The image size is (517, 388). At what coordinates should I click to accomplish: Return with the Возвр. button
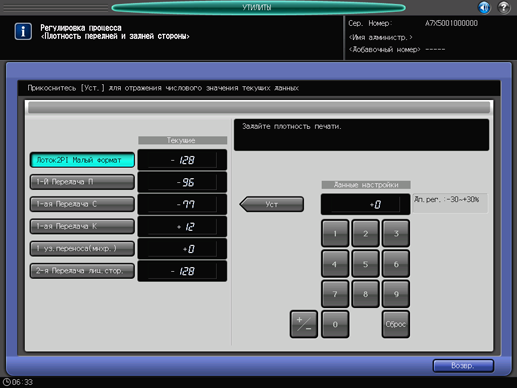pos(463,366)
